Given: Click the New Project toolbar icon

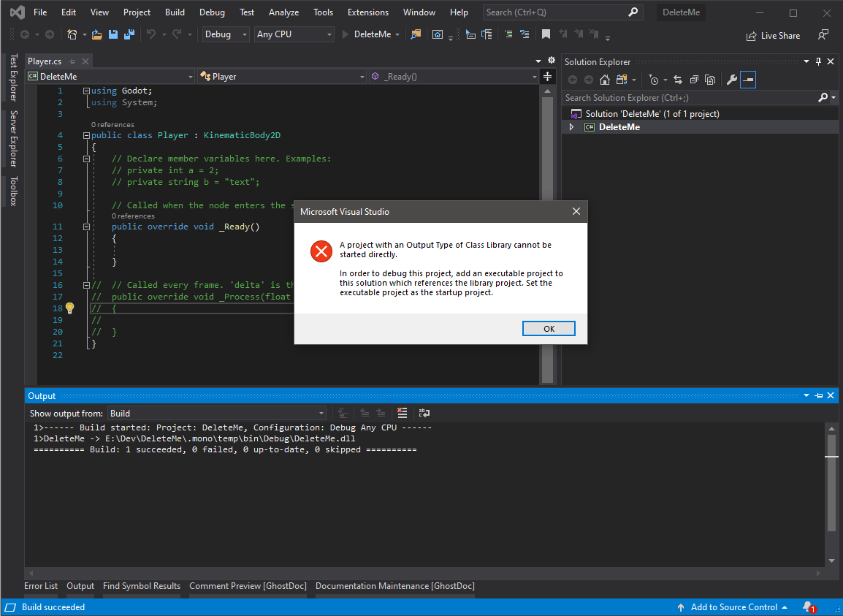Looking at the screenshot, I should (72, 34).
